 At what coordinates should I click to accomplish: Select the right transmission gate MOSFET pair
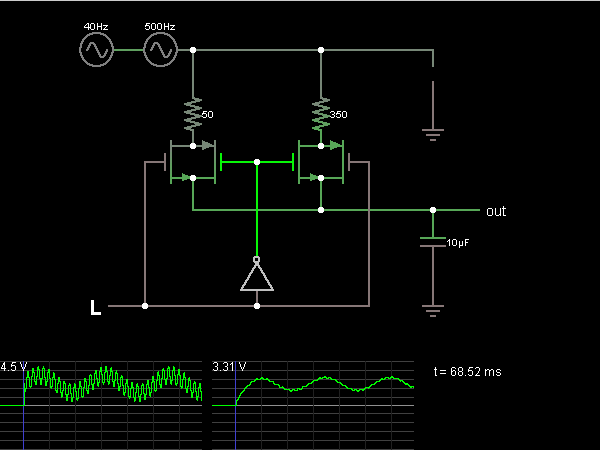pos(321,162)
